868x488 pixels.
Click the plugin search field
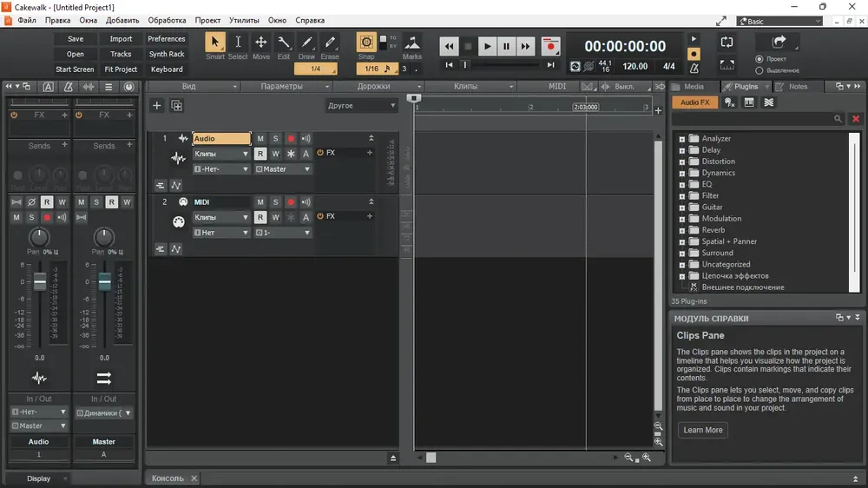(758, 119)
